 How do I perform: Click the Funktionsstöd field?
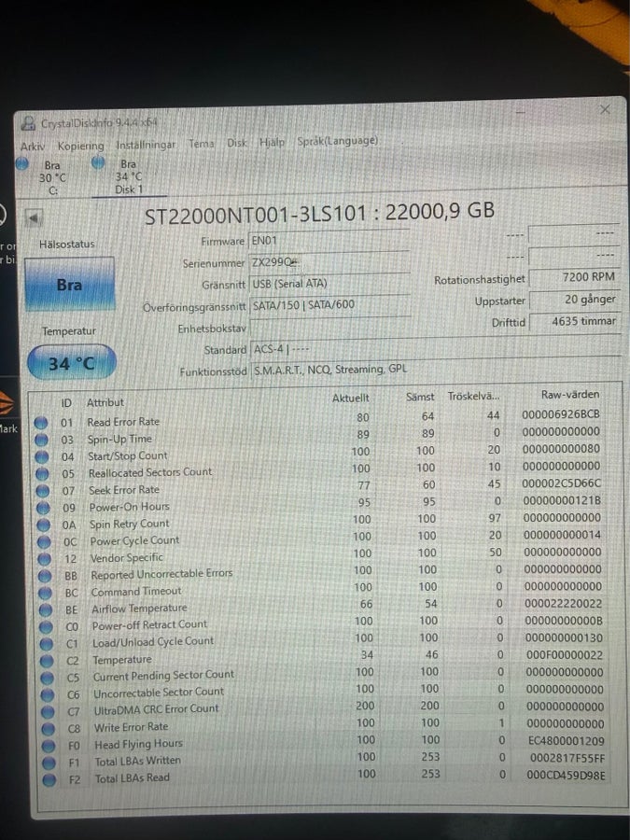435,370
